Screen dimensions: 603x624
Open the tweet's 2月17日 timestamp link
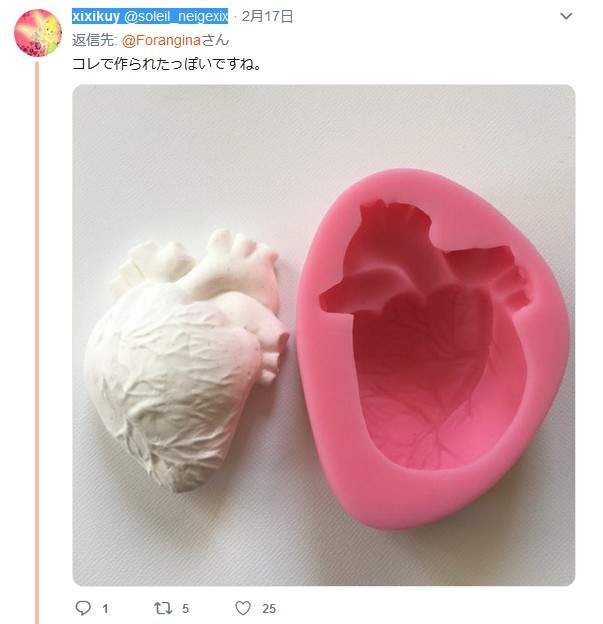click(x=268, y=16)
